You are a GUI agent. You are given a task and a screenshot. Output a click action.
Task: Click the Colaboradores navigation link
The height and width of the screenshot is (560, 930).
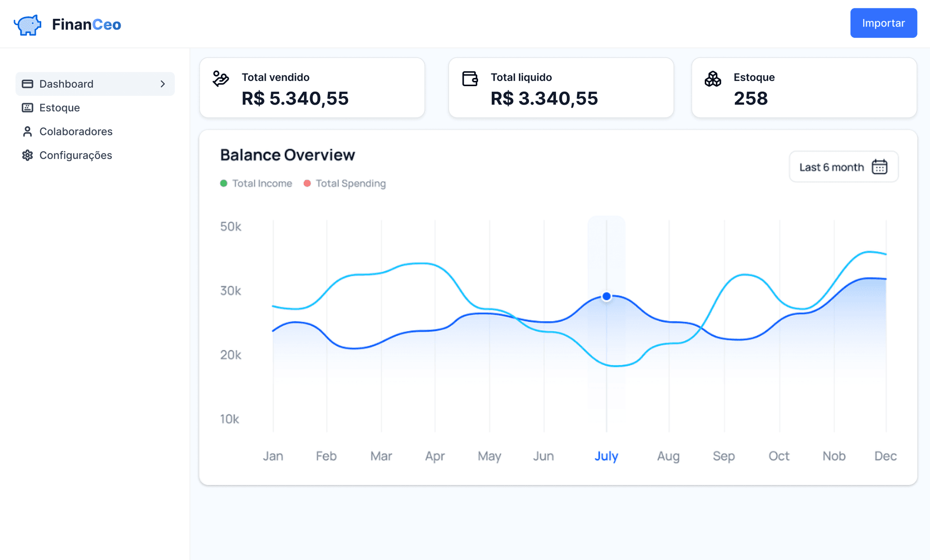[76, 131]
